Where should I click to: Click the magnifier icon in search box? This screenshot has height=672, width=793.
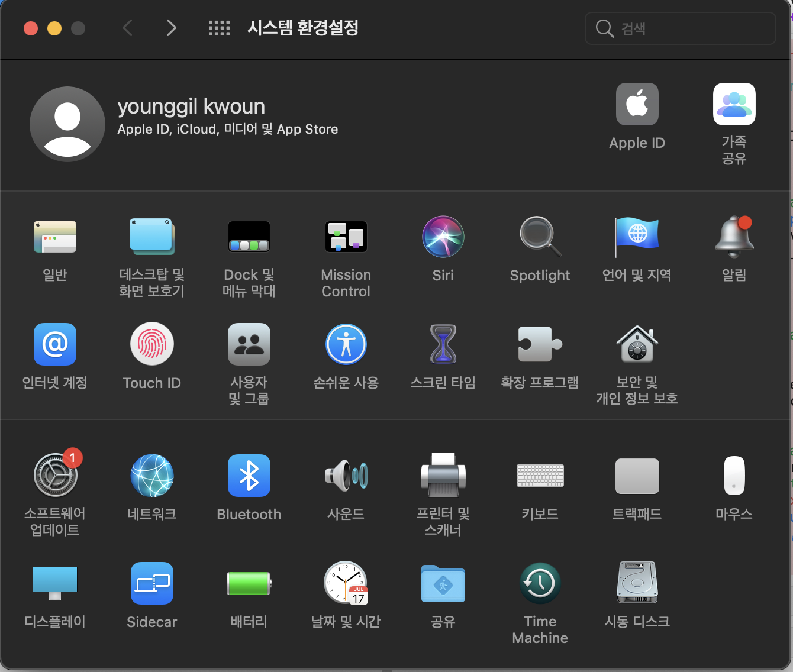coord(604,28)
